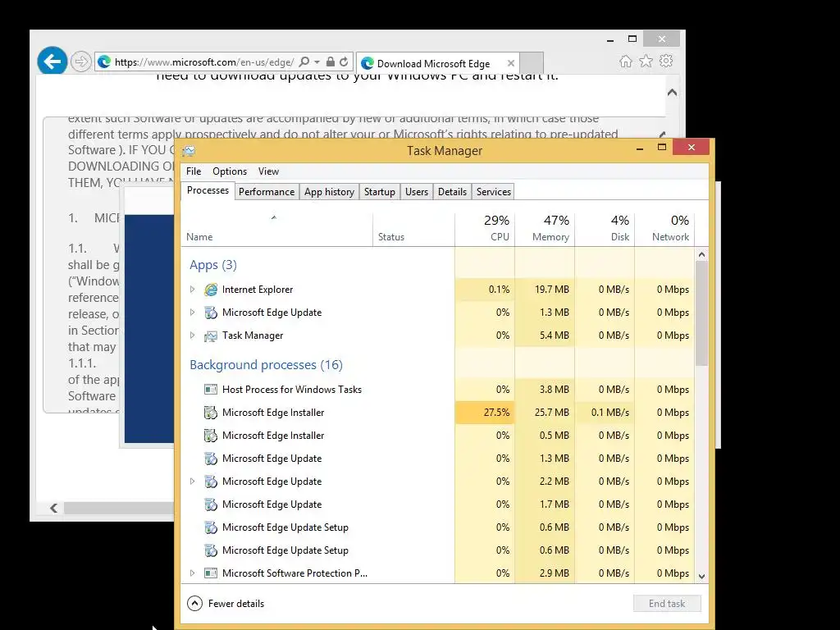The image size is (840, 630).
Task: Click the URL field in Internet Explorer
Action: 203,62
